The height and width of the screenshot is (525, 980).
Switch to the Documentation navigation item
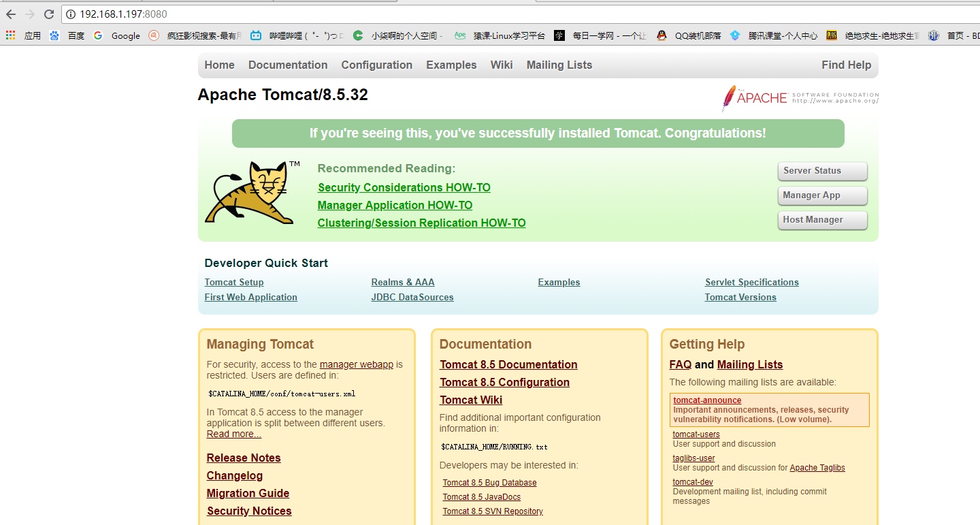click(288, 65)
